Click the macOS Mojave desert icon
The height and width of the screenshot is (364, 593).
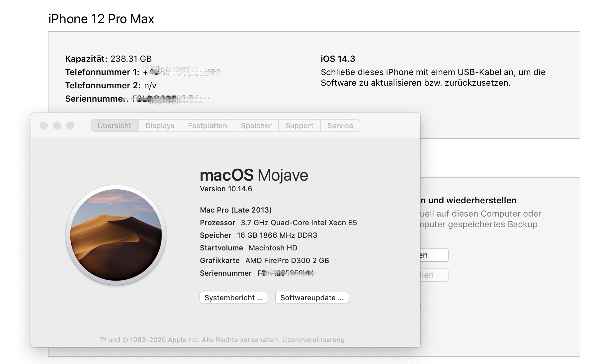[x=116, y=235]
